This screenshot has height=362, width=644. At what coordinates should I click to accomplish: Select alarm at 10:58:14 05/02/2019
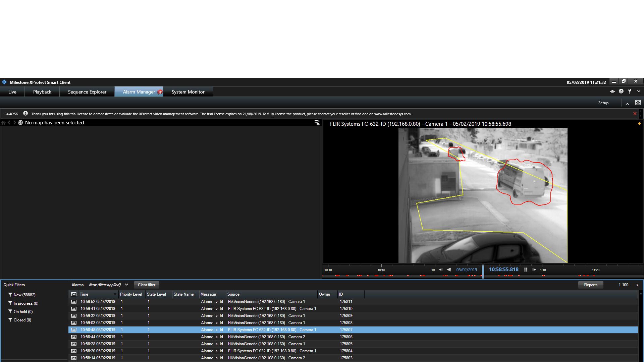353,358
